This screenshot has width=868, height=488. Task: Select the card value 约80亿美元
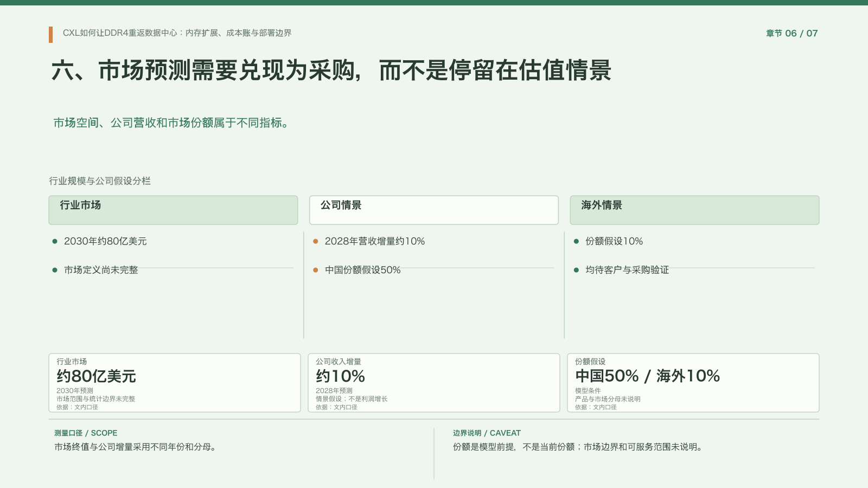[x=96, y=376]
